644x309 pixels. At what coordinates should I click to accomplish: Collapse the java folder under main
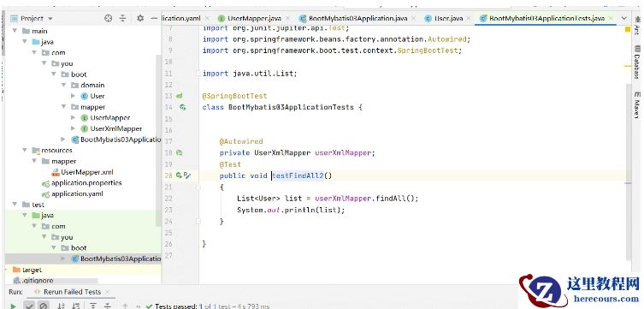(25, 41)
